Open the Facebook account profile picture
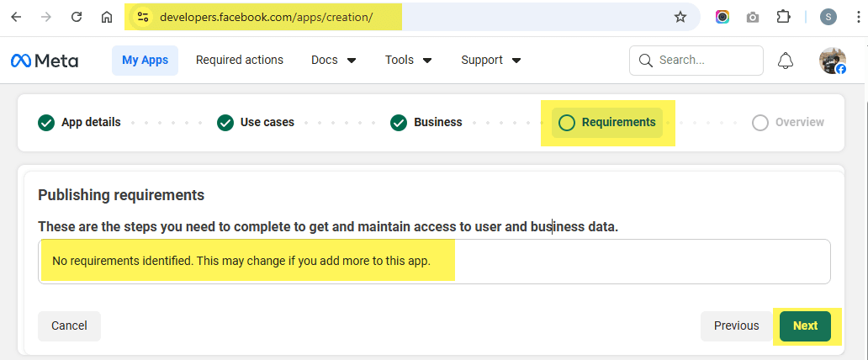 pos(833,61)
